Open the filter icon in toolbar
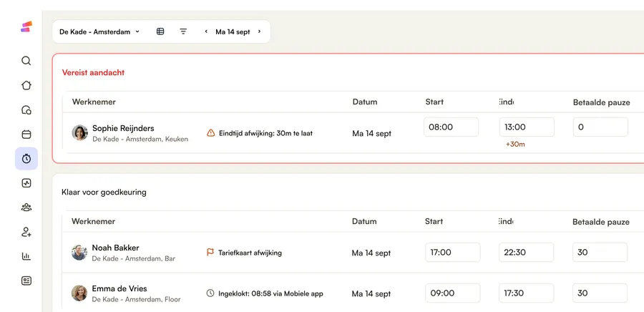 (x=184, y=31)
